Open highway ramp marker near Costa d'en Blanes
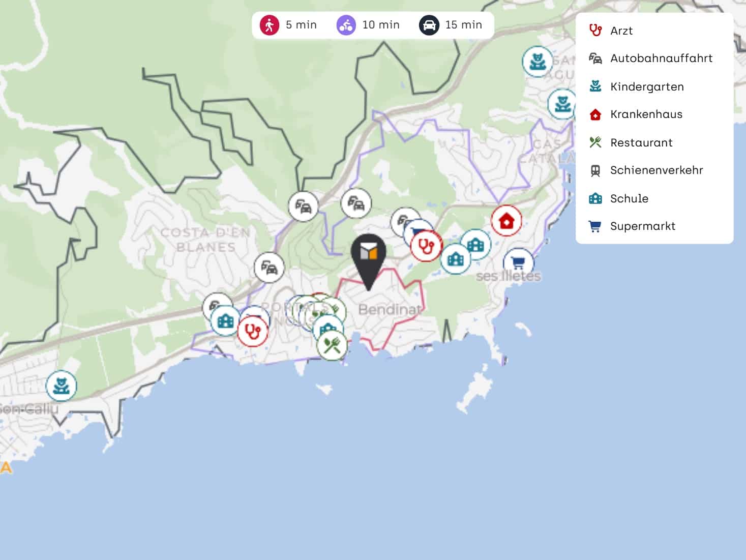Viewport: 746px width, 560px height. 269,267
